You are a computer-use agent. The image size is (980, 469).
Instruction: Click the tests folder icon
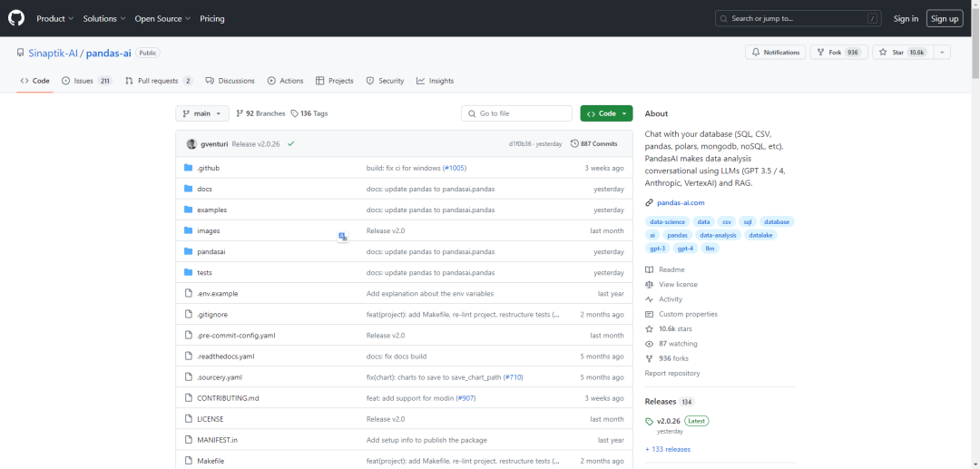[189, 272]
